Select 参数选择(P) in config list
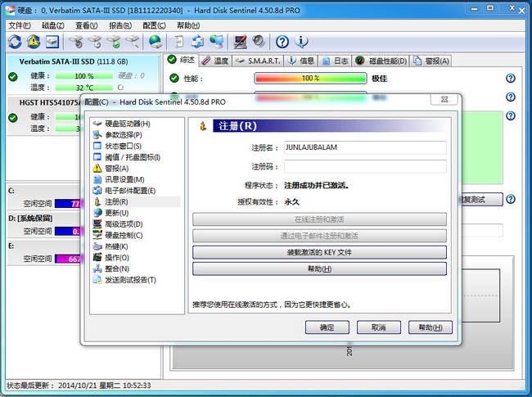The image size is (532, 397). tap(117, 135)
